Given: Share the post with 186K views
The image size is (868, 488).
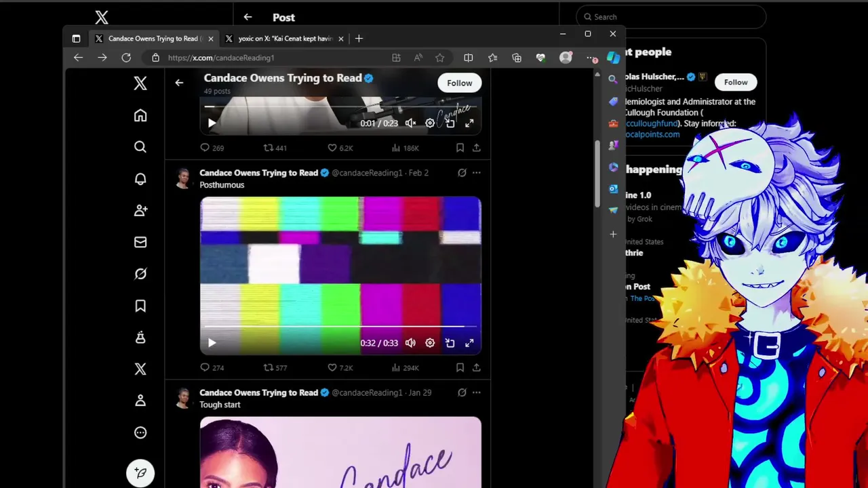Looking at the screenshot, I should 477,148.
